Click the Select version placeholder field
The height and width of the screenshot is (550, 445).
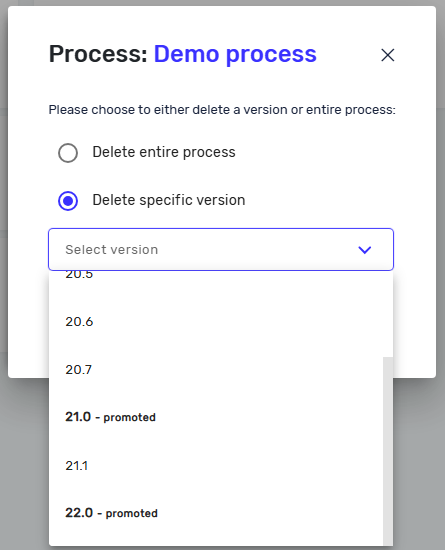pos(221,249)
